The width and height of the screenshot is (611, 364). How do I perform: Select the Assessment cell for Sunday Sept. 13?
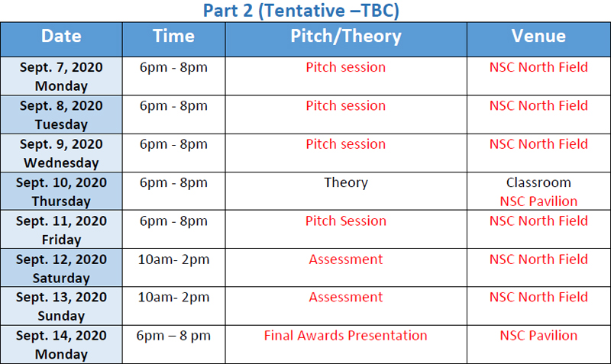point(345,298)
